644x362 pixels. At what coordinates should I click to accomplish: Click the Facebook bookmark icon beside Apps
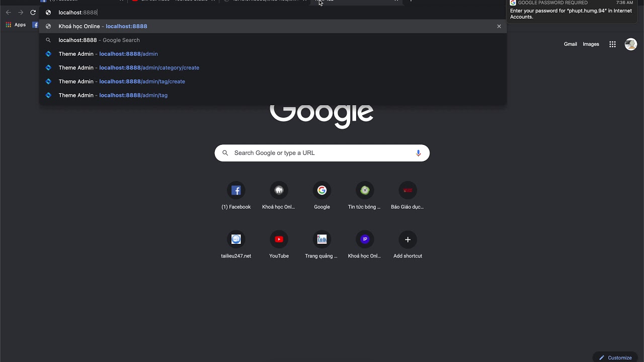coord(35,25)
